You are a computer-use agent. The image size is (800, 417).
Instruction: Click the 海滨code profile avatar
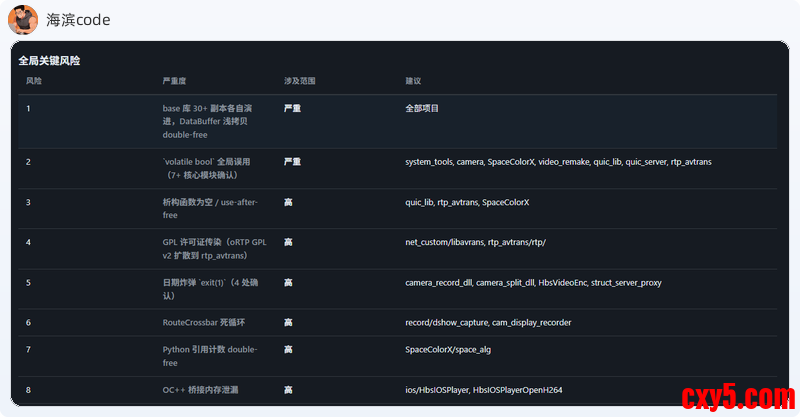[x=22, y=19]
